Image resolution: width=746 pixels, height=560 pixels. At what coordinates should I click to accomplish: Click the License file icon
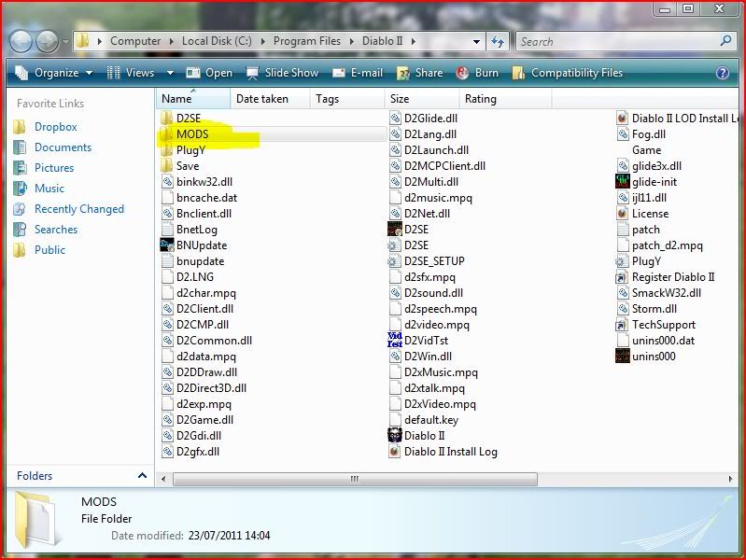coord(623,214)
